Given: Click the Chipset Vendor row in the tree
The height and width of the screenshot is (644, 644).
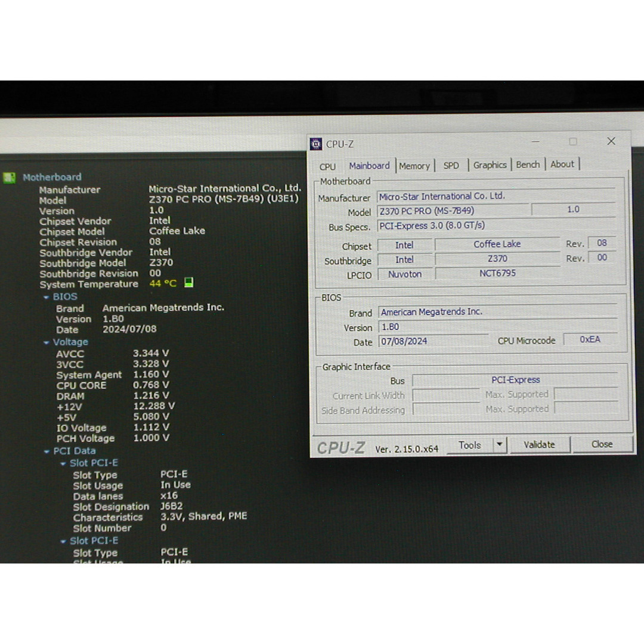Looking at the screenshot, I should tap(105, 221).
